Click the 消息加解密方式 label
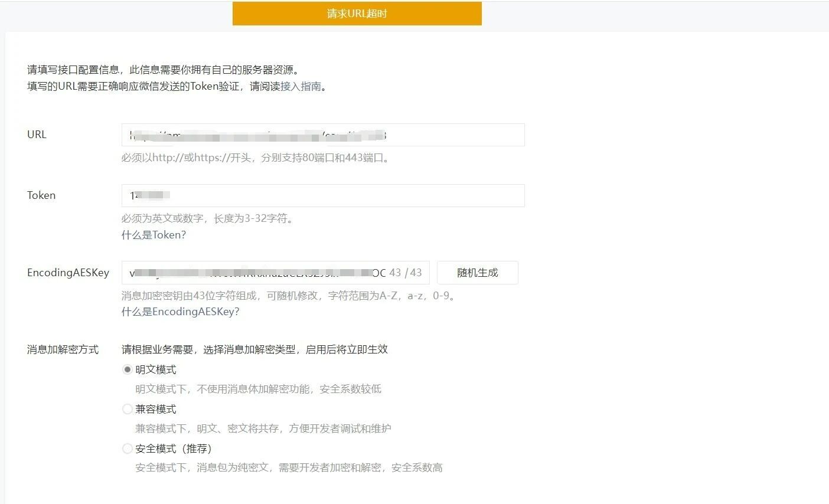 click(x=63, y=349)
